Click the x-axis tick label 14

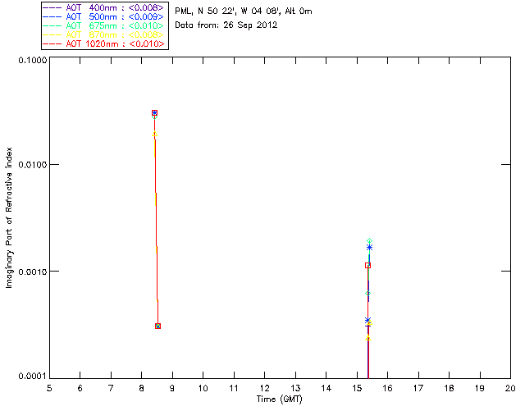[x=326, y=388]
